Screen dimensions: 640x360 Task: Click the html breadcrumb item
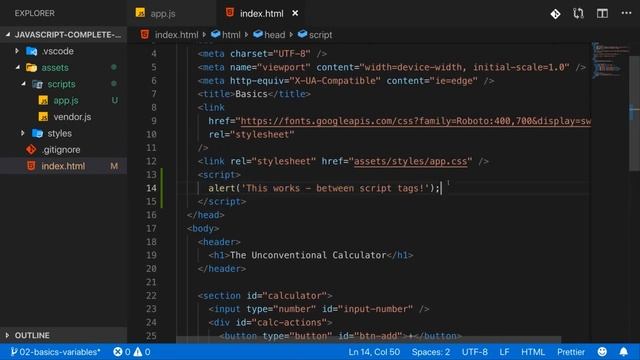coord(231,35)
